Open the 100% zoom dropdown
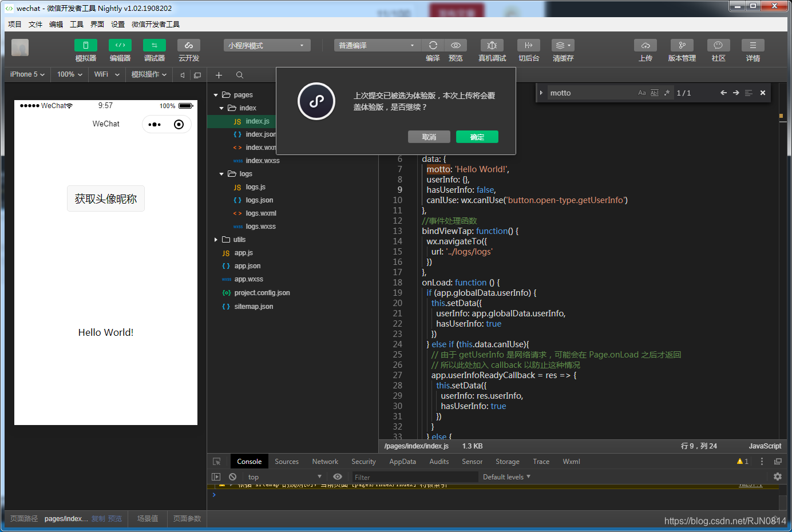Viewport: 792px width, 532px height. point(70,74)
